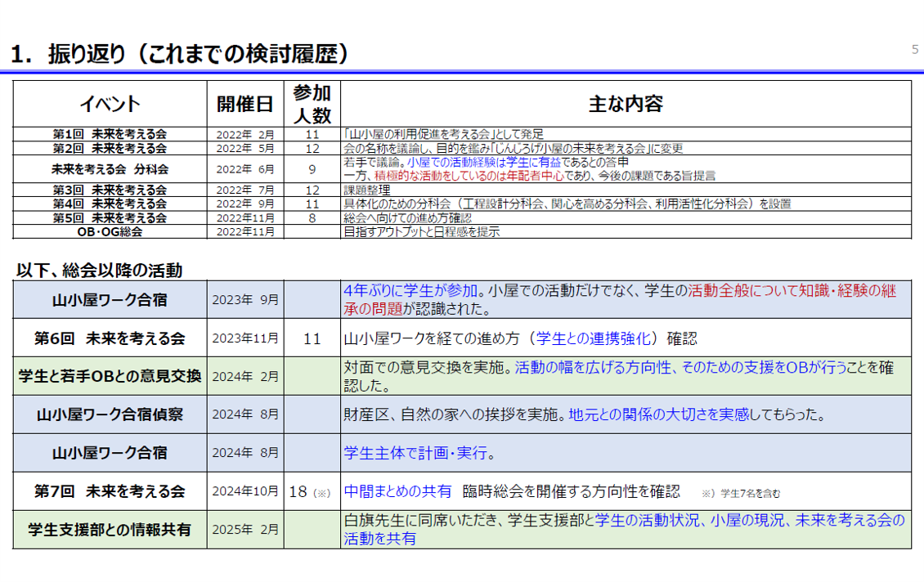924x582 pixels.
Task: Click the "2024年10月" date cell
Action: tap(245, 490)
